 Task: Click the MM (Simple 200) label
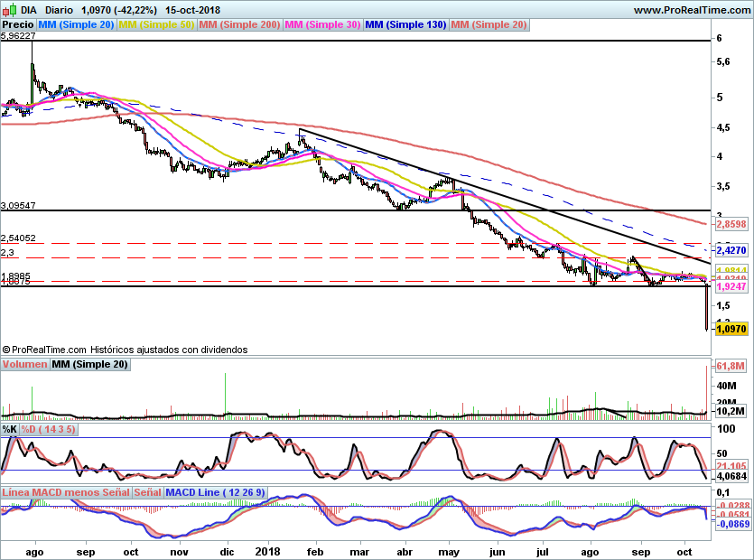click(239, 24)
